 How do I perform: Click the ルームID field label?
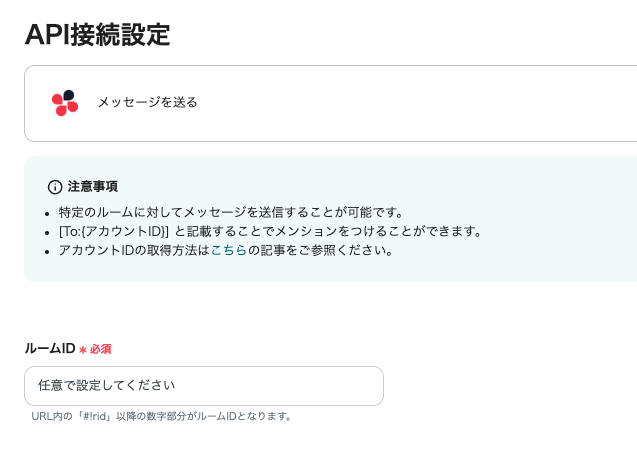50,348
